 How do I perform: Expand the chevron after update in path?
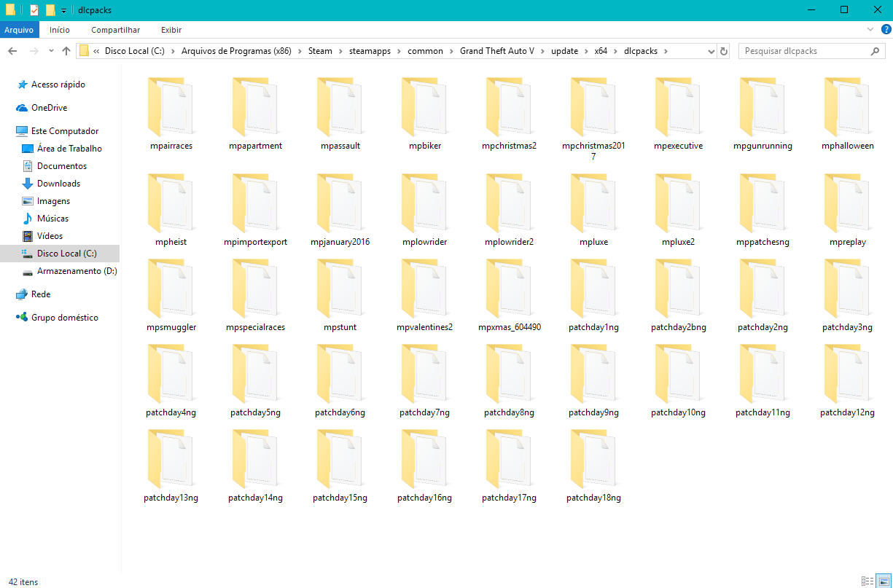586,51
